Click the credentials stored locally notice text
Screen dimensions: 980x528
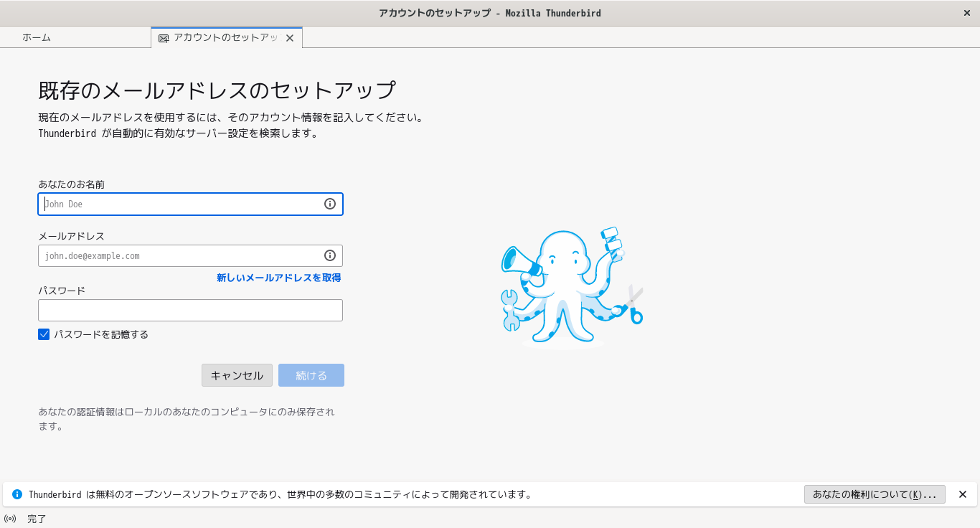tap(187, 419)
